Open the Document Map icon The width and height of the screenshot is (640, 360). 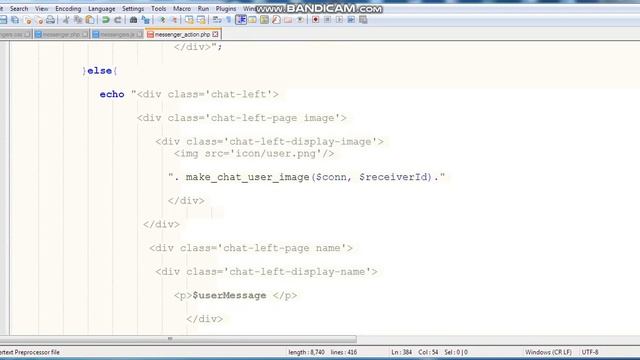click(x=264, y=20)
